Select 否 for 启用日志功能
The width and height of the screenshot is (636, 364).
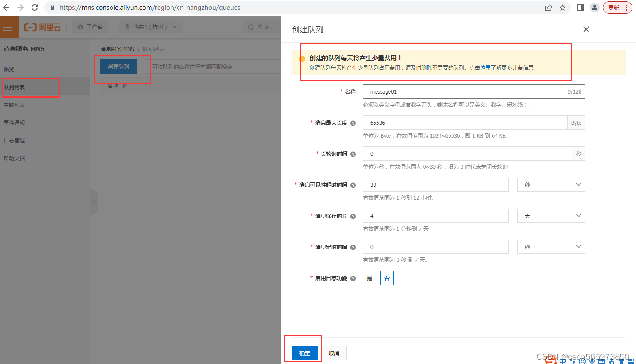[x=387, y=278]
